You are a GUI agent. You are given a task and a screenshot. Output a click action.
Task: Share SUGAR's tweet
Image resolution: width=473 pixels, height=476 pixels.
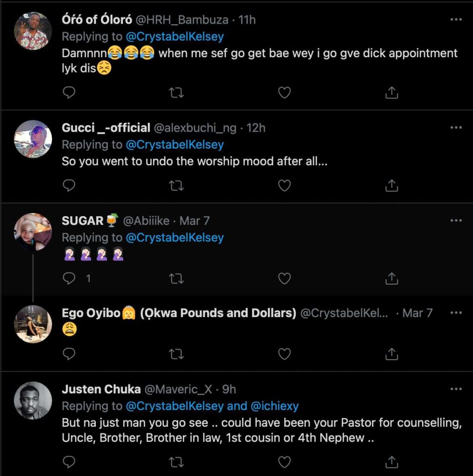(392, 278)
